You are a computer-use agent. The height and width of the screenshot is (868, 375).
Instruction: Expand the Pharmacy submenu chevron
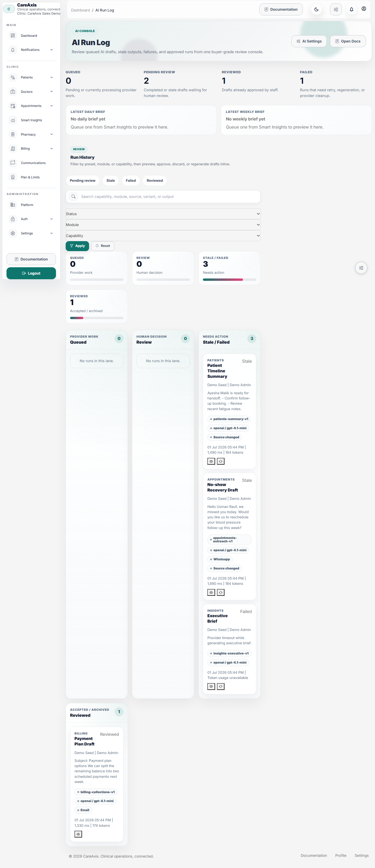click(52, 135)
